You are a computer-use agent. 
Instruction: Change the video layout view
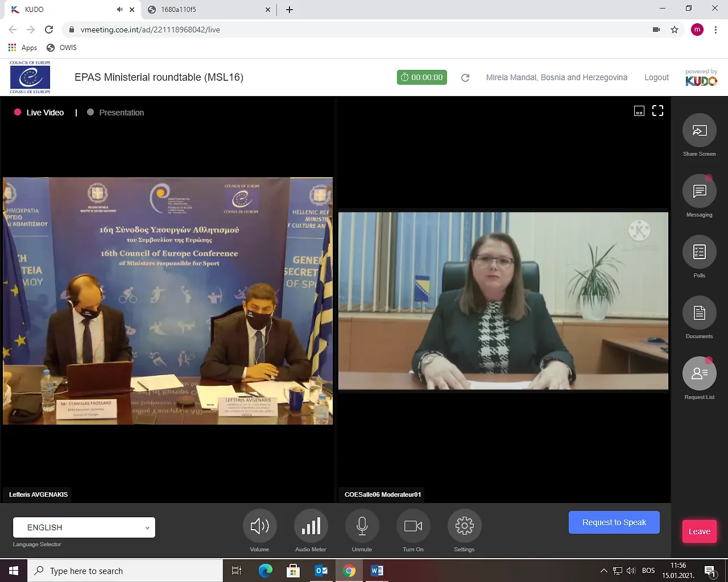coord(639,111)
